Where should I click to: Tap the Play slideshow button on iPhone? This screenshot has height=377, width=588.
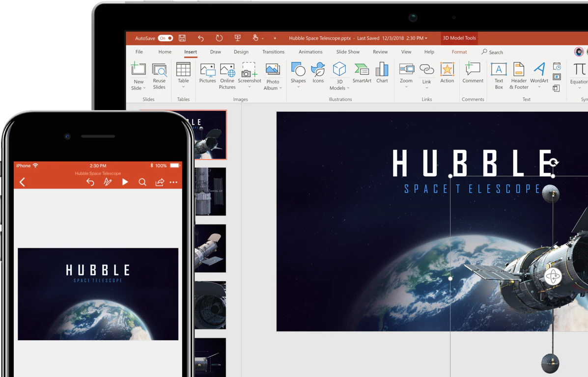click(125, 182)
